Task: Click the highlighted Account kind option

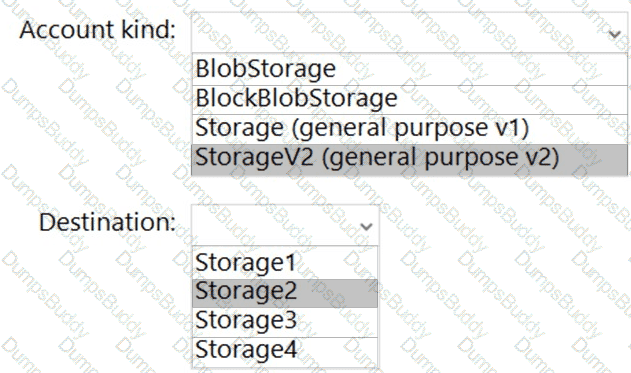Action: click(409, 159)
